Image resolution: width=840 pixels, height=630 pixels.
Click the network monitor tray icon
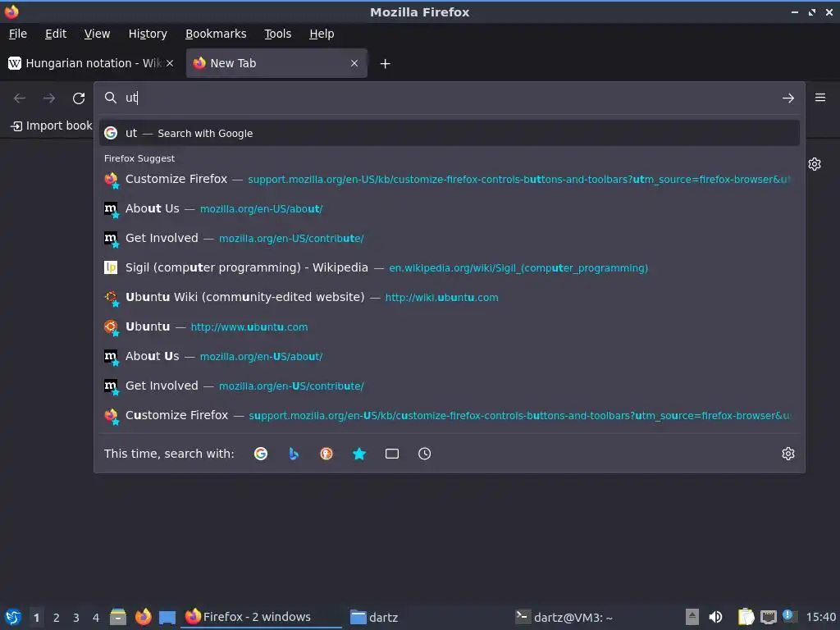pos(769,617)
